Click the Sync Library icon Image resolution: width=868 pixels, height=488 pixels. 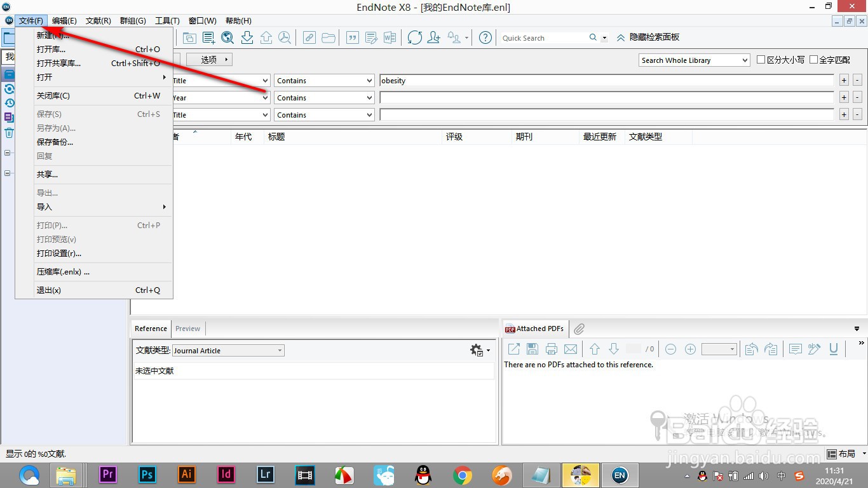click(415, 37)
